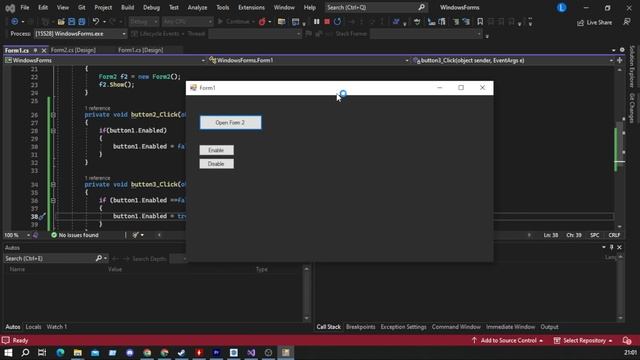Open the Any CPU platform dropdown
The height and width of the screenshot is (360, 640).
point(187,22)
